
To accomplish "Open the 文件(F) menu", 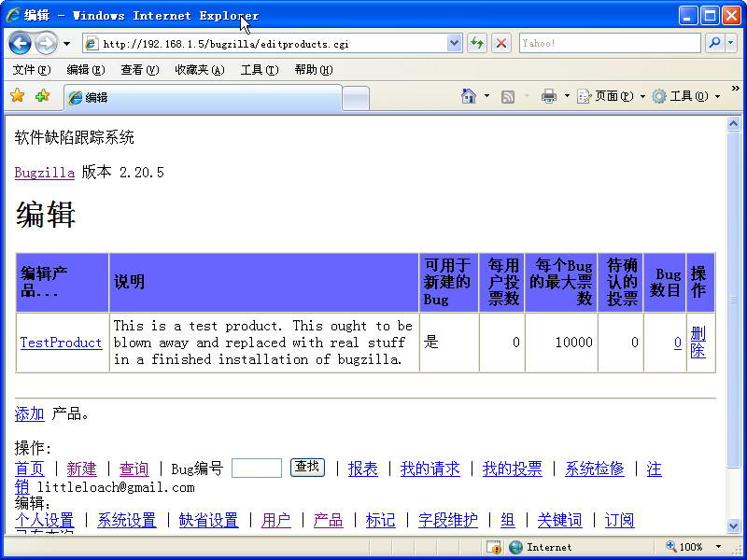I will click(x=31, y=70).
